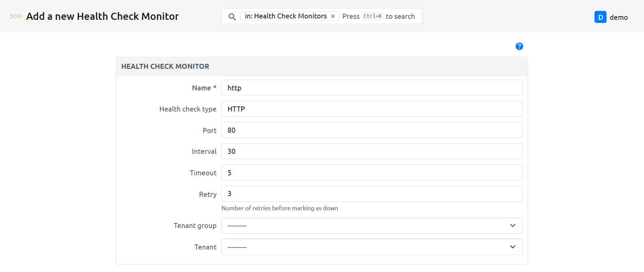Viewport: 644px width, 272px height.
Task: Click the magnifying glass search icon
Action: [x=232, y=16]
